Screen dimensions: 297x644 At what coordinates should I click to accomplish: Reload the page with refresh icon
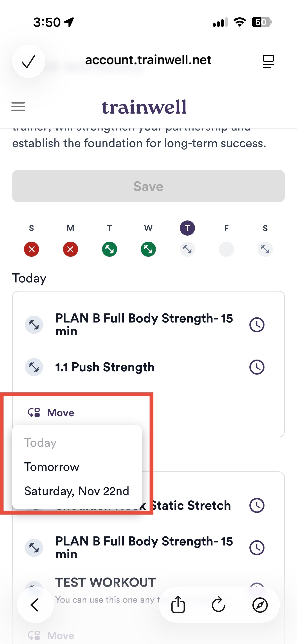coord(218,604)
